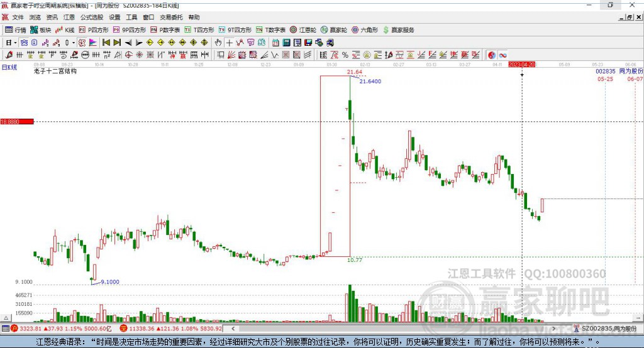This screenshot has width=644, height=348.
Task: Open the T四方形 tool
Action: tap(199, 30)
